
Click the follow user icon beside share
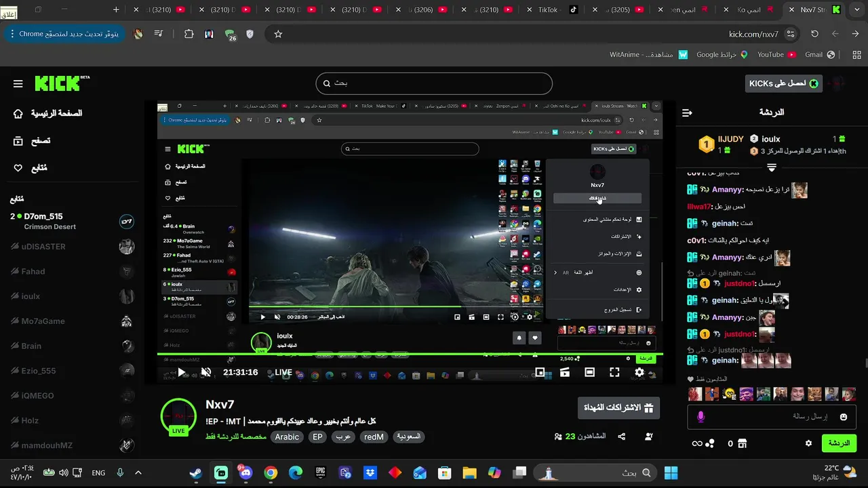(649, 437)
